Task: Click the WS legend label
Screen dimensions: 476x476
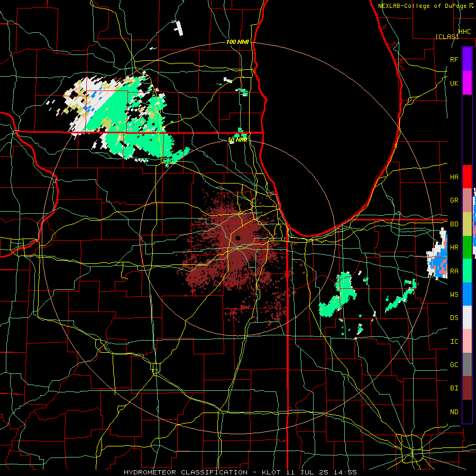Action: pos(454,295)
